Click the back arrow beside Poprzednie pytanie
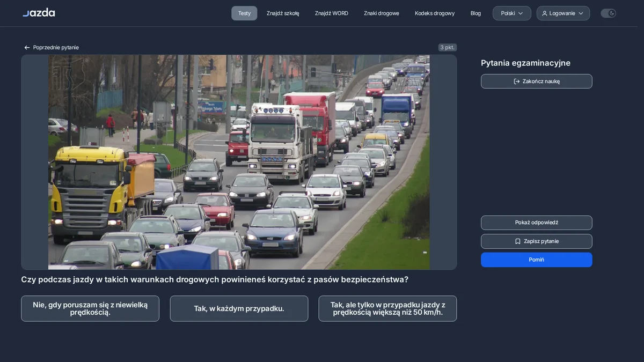This screenshot has width=644, height=362. tap(27, 48)
